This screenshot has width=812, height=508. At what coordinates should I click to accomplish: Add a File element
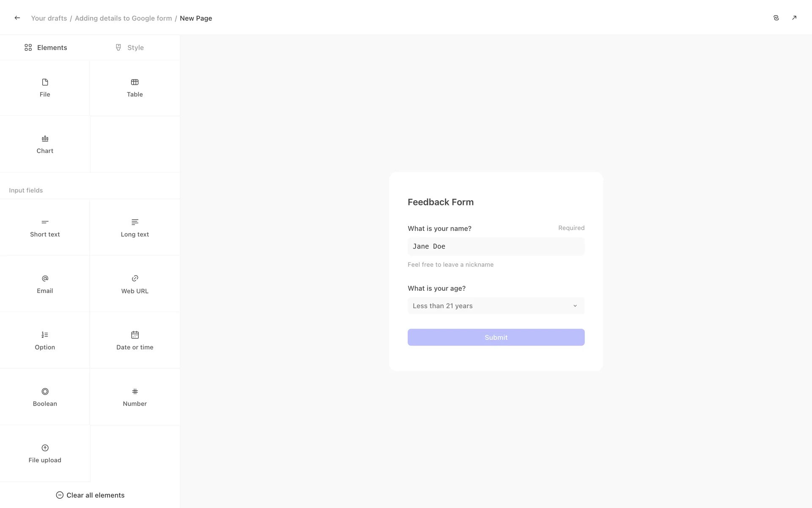[45, 88]
